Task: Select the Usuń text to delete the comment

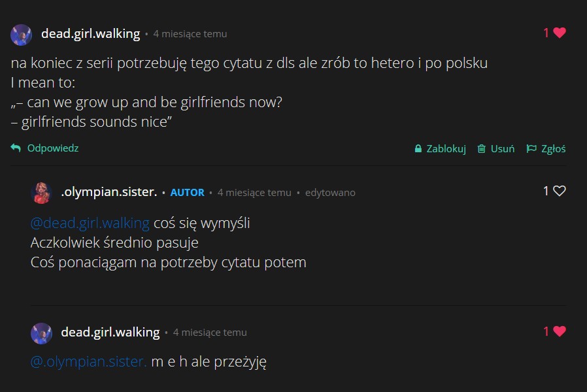Action: coord(503,149)
